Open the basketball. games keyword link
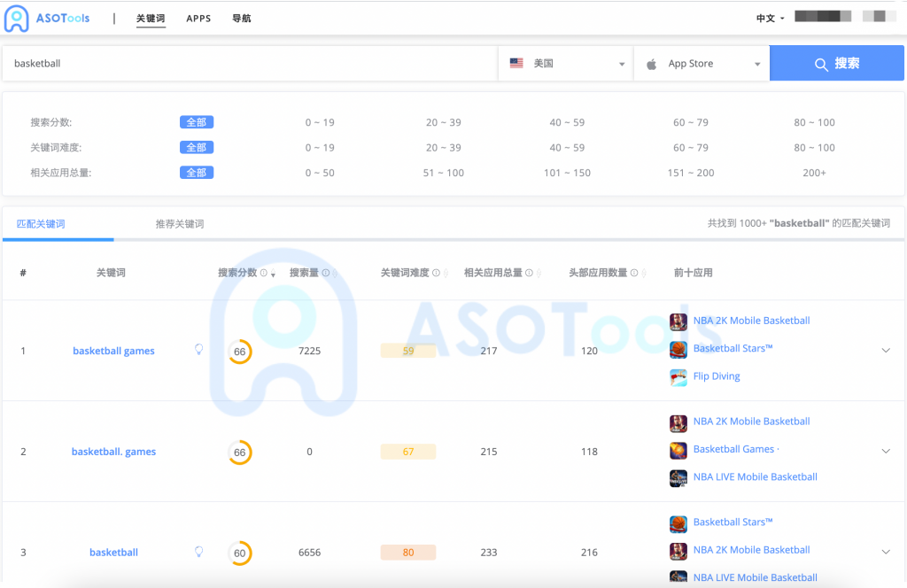907x588 pixels. point(113,452)
